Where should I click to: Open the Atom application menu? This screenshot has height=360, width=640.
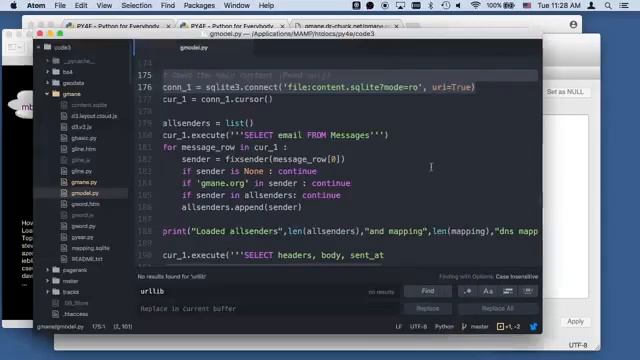point(36,5)
